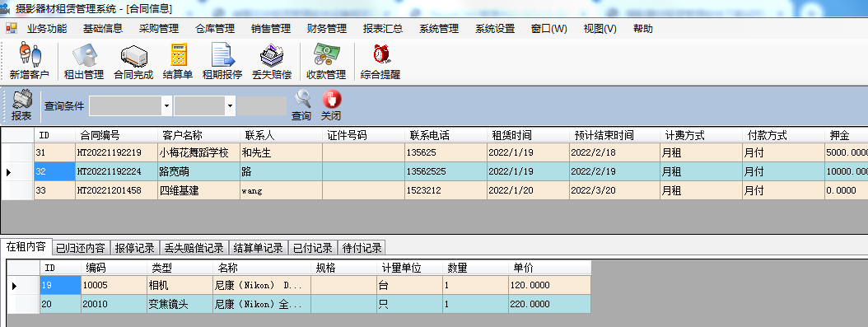Open 丢失赔偿 toolbar icon
The height and width of the screenshot is (327, 868).
click(272, 62)
